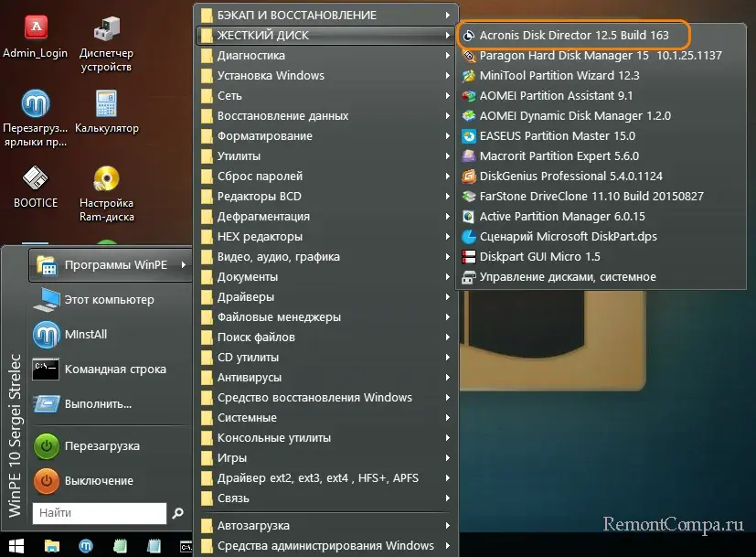The height and width of the screenshot is (557, 756).
Task: Open the Редакторы BCD folder
Action: [x=326, y=197]
